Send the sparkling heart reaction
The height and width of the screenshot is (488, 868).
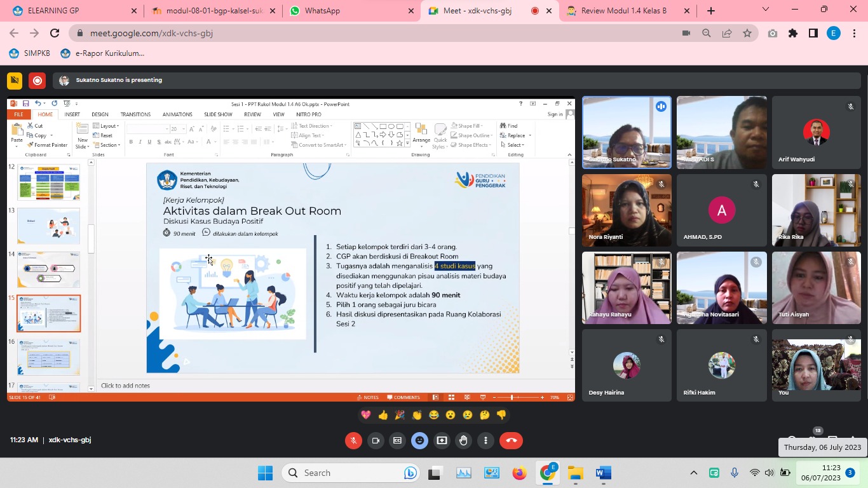(366, 415)
